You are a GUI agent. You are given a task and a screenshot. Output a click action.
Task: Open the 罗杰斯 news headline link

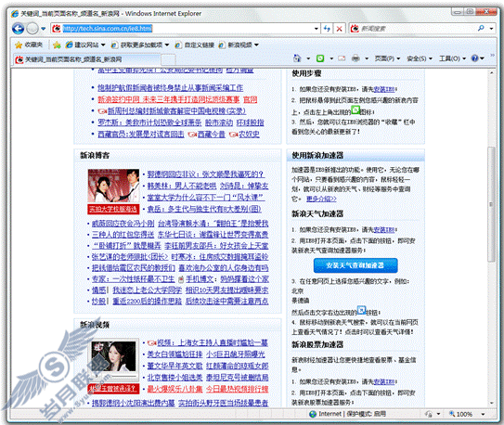click(x=149, y=122)
